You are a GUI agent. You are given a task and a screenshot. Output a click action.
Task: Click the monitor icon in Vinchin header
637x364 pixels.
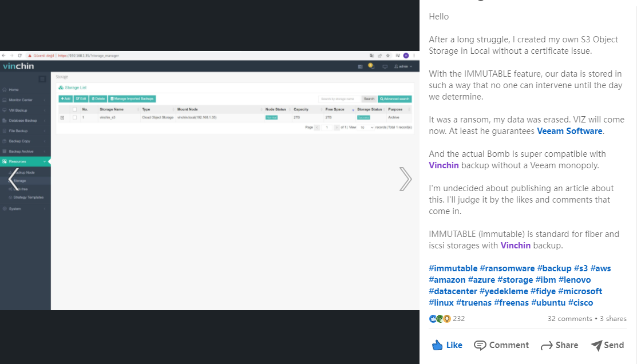[385, 66]
